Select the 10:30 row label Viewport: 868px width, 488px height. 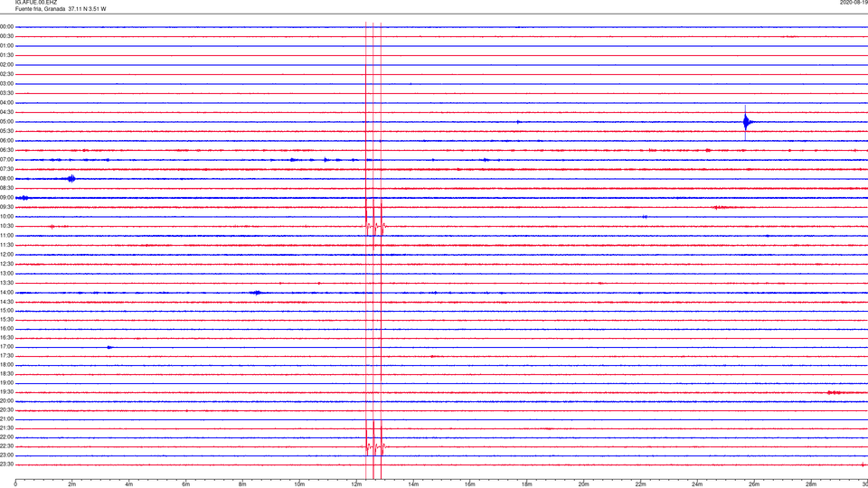click(6, 226)
